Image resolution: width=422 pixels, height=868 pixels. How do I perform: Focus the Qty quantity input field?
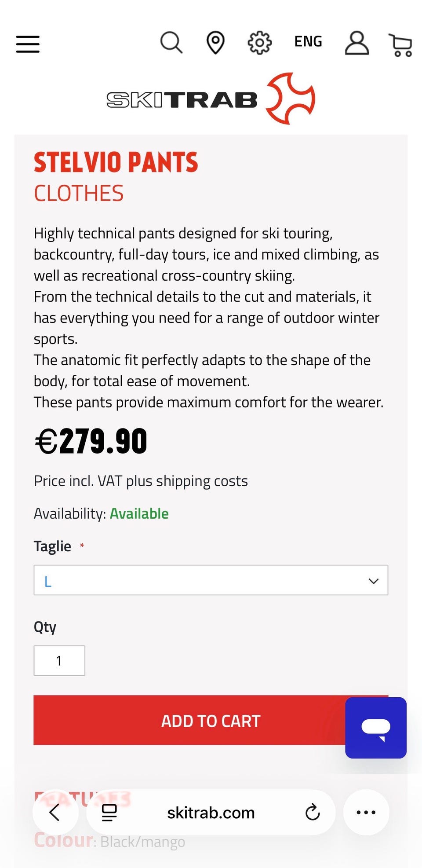pos(59,660)
